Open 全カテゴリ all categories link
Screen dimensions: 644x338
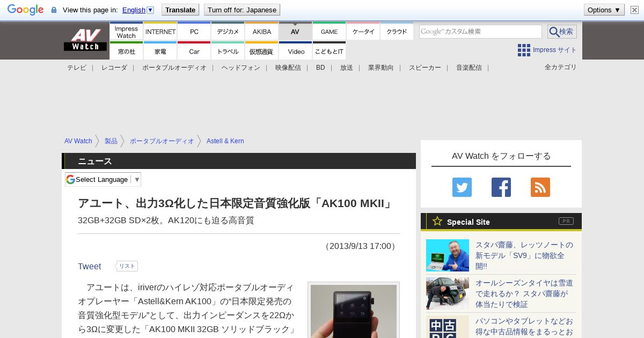pos(561,67)
